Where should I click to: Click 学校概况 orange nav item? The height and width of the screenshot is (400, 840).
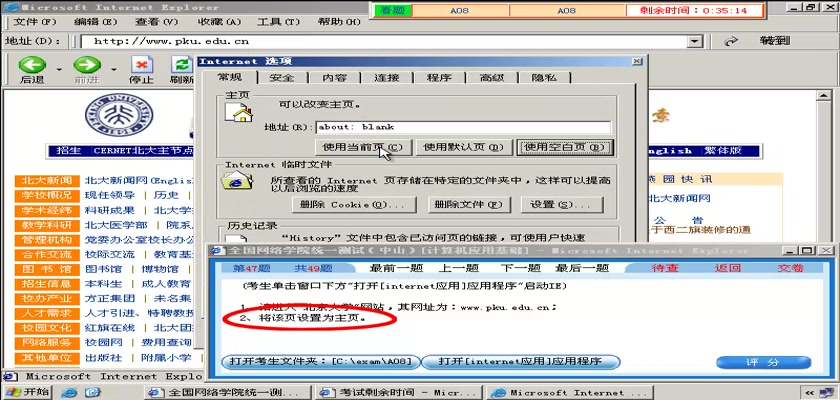tap(47, 195)
